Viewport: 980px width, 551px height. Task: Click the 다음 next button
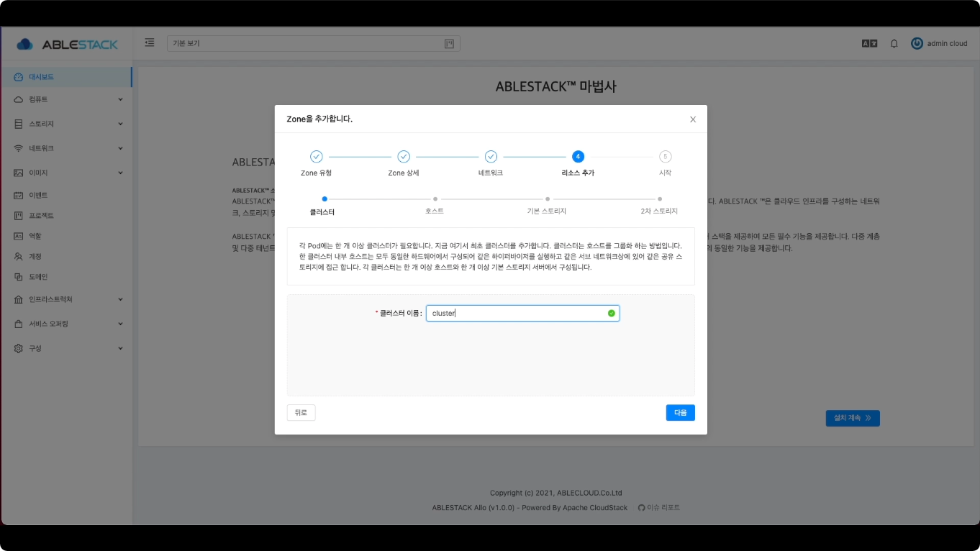[680, 412]
